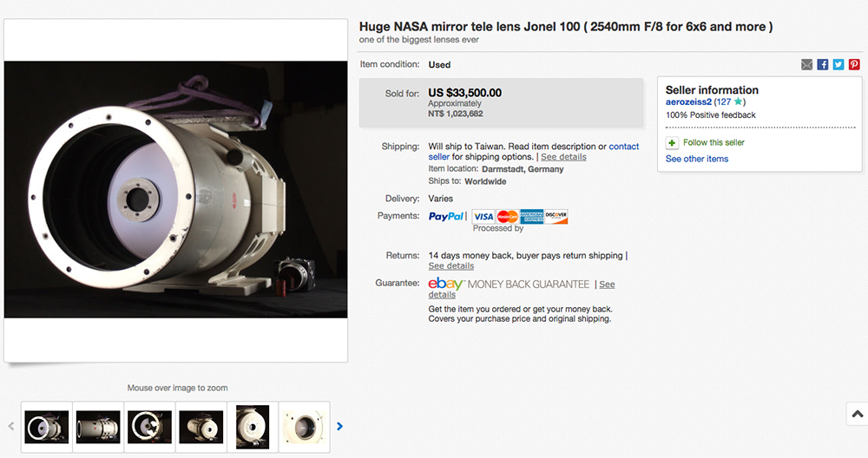Click the PayPal payment logo
The width and height of the screenshot is (868, 458).
pos(446,216)
